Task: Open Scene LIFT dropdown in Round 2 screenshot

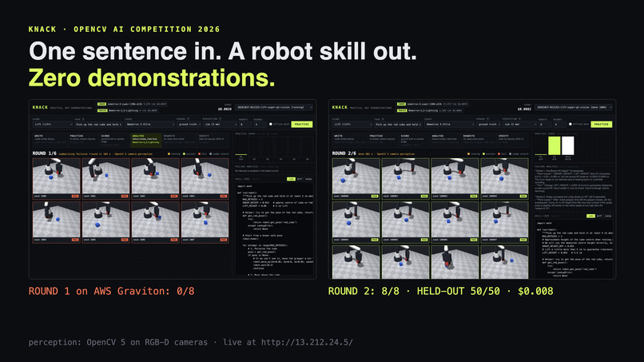Action: tap(352, 124)
